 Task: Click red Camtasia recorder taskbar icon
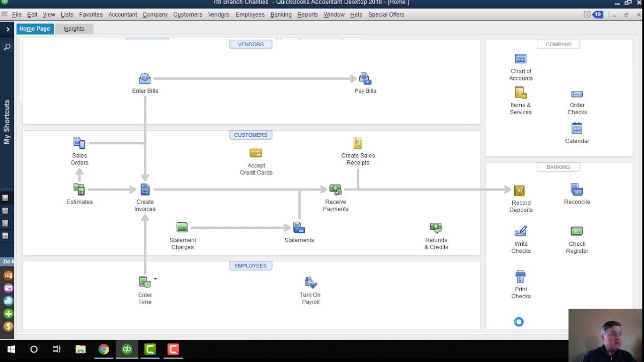coord(173,349)
